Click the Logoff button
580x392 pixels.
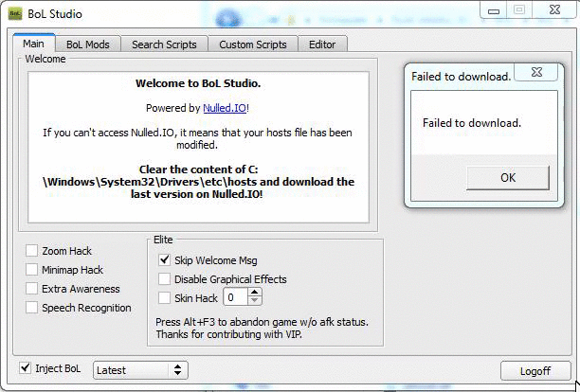pos(535,370)
